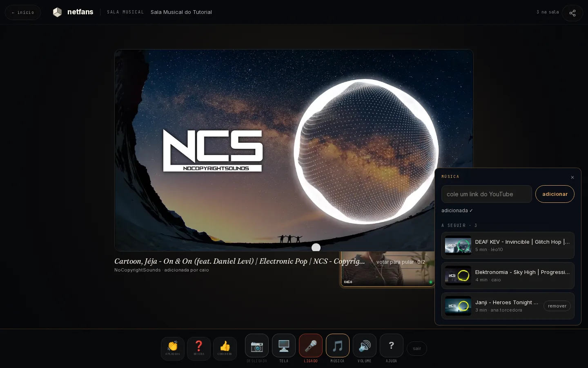588x368 pixels.
Task: Click the 'adicionada ✓' status message
Action: click(x=457, y=211)
